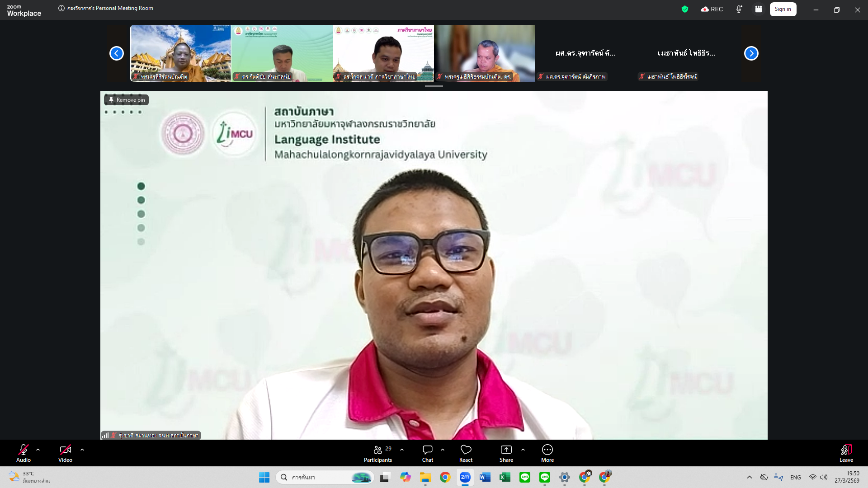Expand the Audio options arrow
Image resolution: width=868 pixels, height=488 pixels.
point(38,450)
